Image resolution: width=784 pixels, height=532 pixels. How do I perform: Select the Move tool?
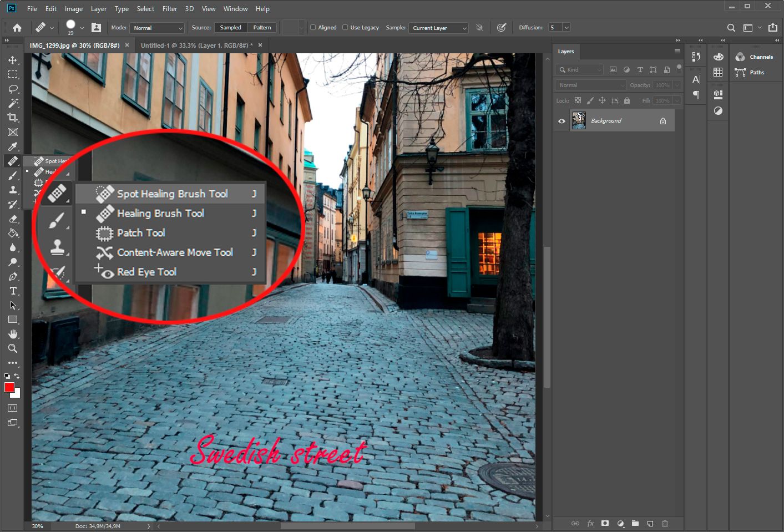click(13, 60)
